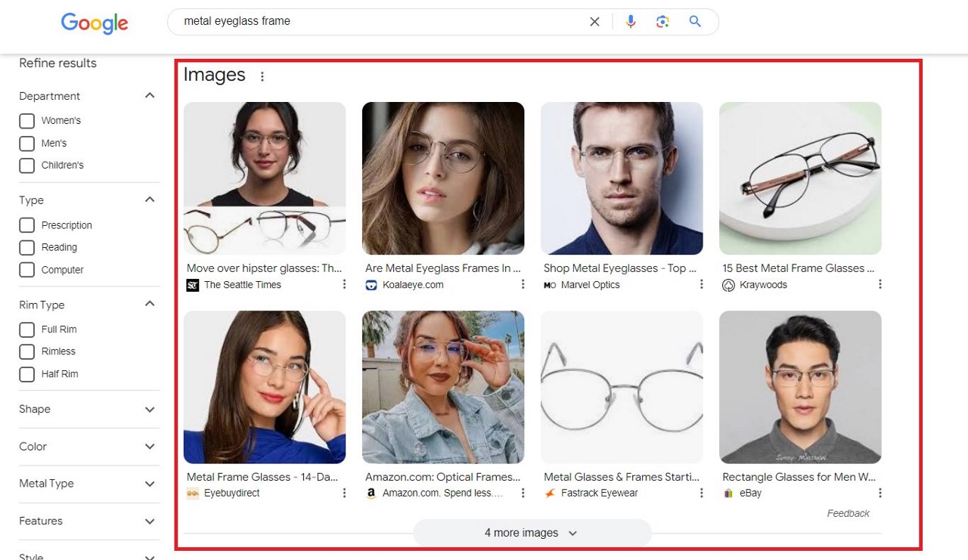The height and width of the screenshot is (560, 968).
Task: Open the Amazon.com result's three-dot menu
Action: click(523, 493)
